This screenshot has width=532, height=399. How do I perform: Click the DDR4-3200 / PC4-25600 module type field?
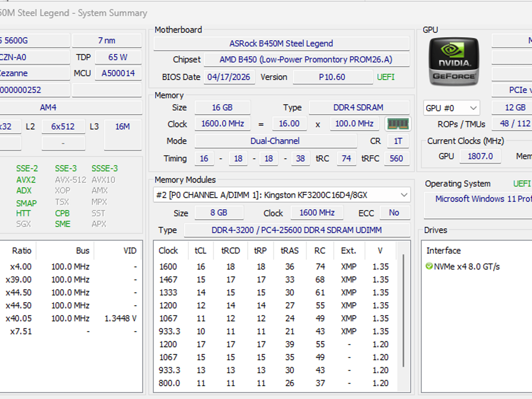(297, 230)
